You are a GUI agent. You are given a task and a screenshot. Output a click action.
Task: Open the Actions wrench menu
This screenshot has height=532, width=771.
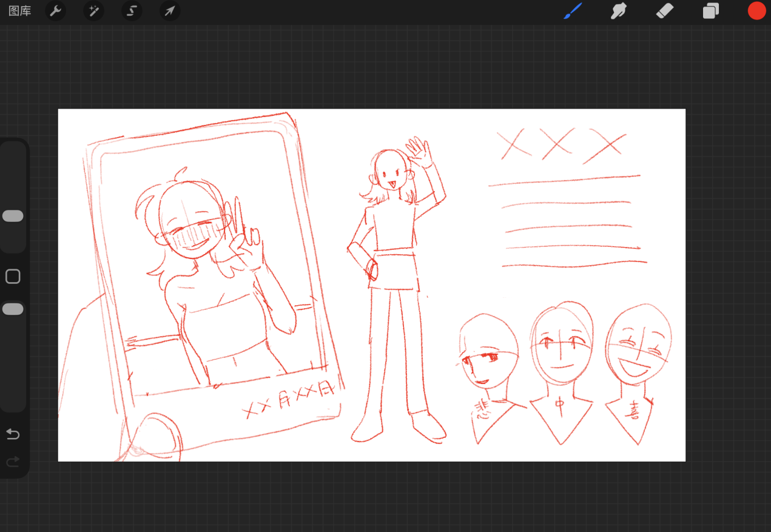coord(56,11)
